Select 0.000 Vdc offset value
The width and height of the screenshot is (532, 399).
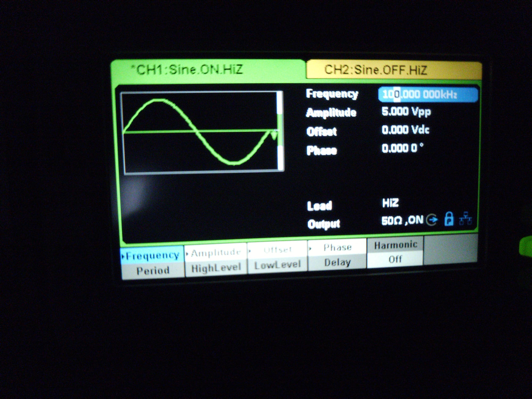pos(405,130)
